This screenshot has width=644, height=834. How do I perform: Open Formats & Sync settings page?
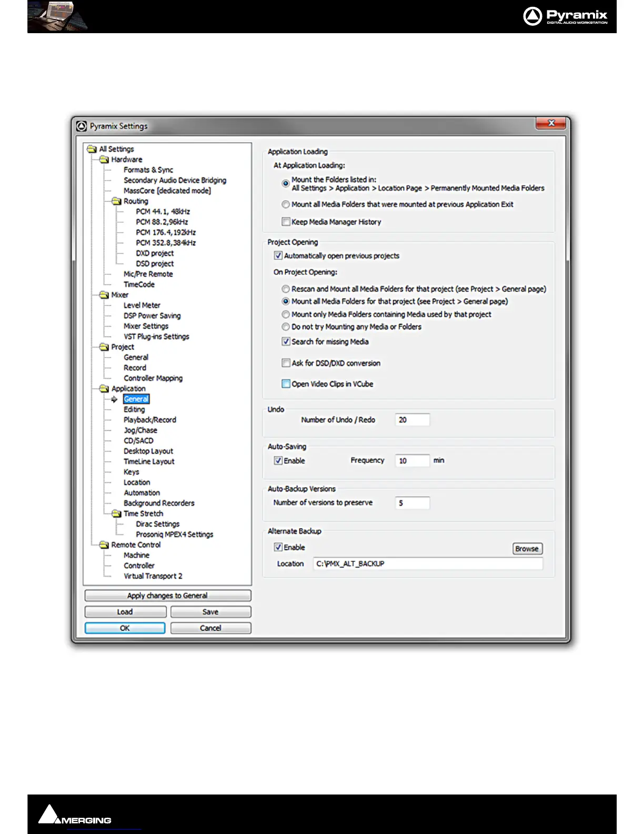pyautogui.click(x=148, y=170)
